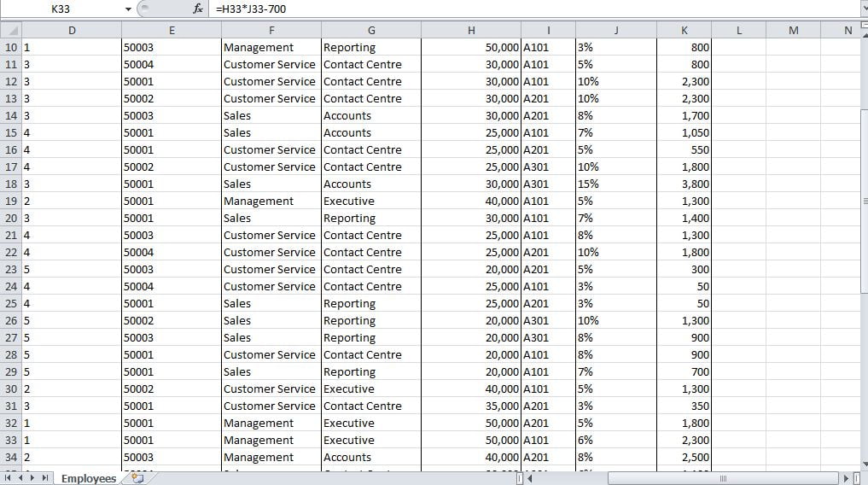
Task: Click the previous sheet navigation arrow
Action: tap(20, 478)
